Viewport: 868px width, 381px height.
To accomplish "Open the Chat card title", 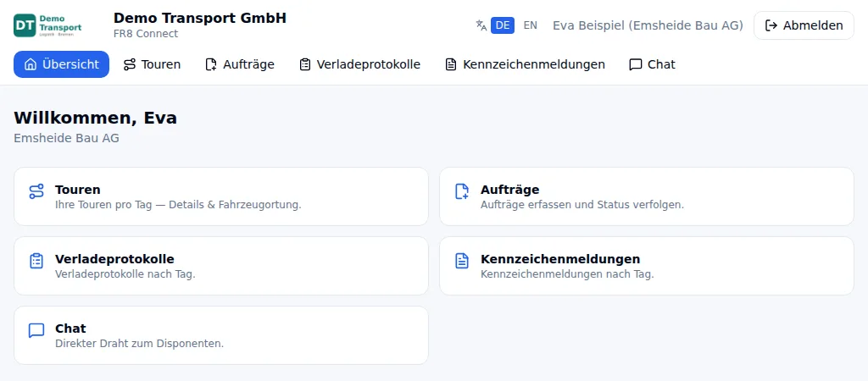I will [x=71, y=329].
